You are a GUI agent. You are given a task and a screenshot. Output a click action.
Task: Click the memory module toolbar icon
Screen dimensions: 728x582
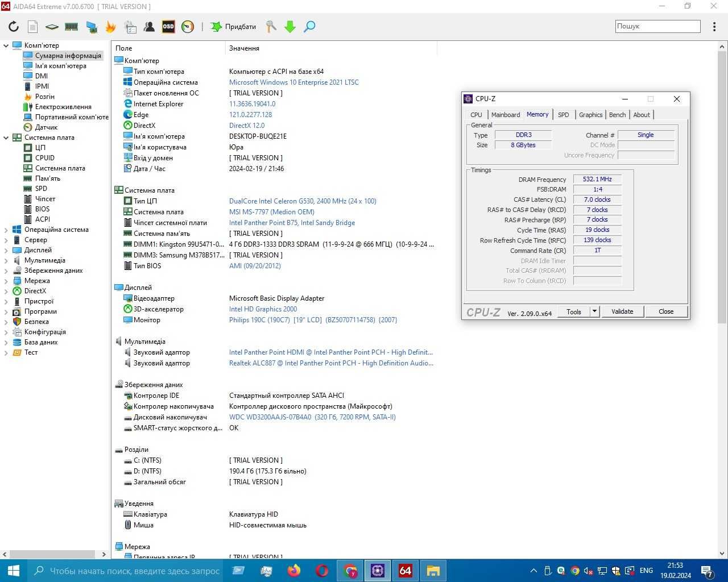[71, 27]
